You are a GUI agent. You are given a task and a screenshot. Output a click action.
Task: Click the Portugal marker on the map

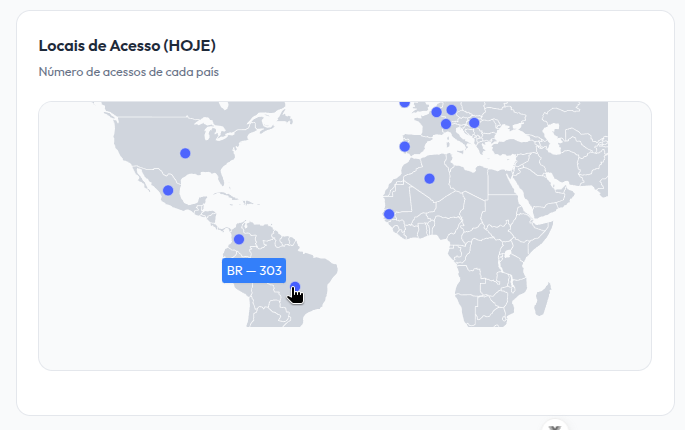point(405,147)
